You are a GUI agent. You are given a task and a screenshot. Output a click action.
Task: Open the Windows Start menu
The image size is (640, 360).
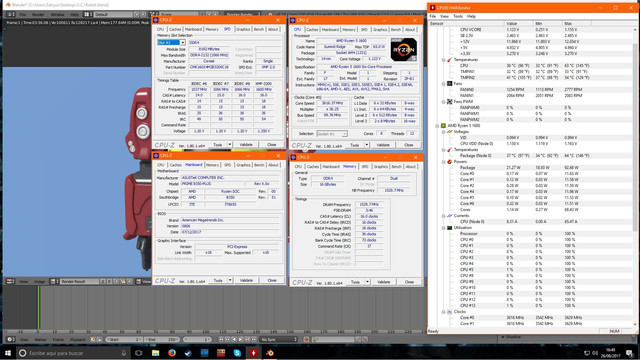click(x=8, y=353)
